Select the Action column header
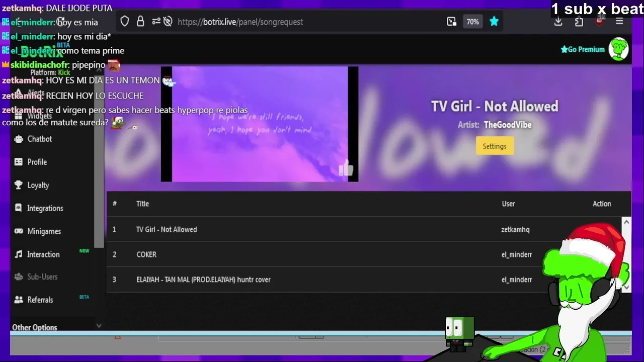Image resolution: width=644 pixels, height=362 pixels. (x=602, y=204)
